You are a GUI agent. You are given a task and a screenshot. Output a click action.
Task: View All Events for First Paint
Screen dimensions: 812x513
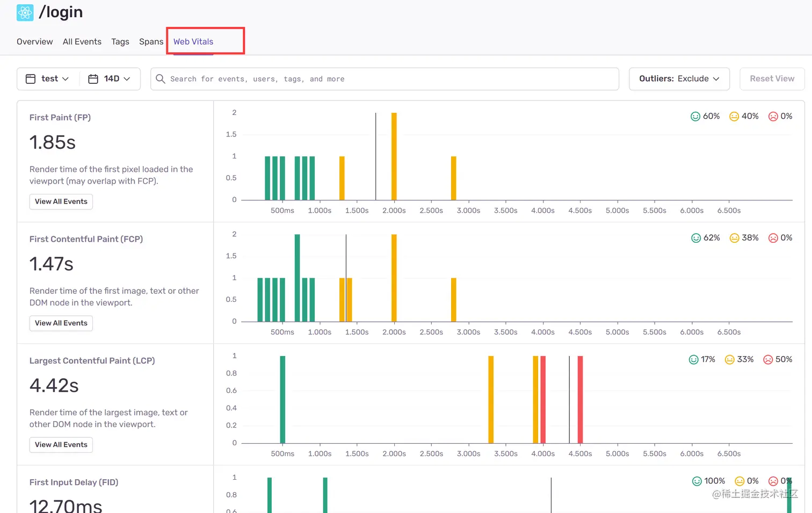coord(61,201)
